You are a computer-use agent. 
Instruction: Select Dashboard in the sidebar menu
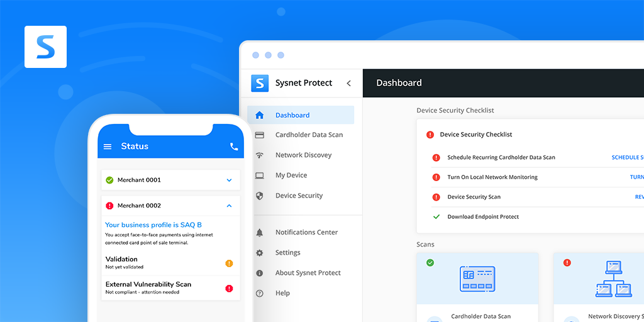292,115
